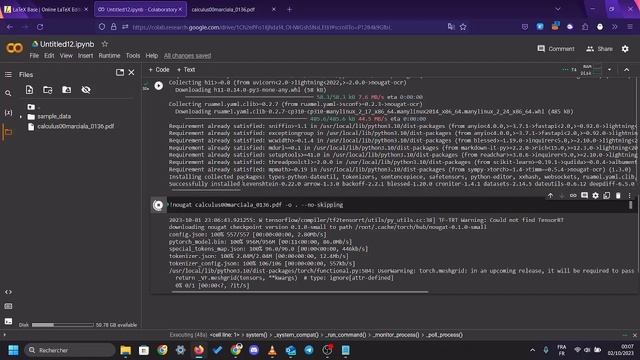Click the Share button
This screenshot has width=640, height=360.
point(599,49)
